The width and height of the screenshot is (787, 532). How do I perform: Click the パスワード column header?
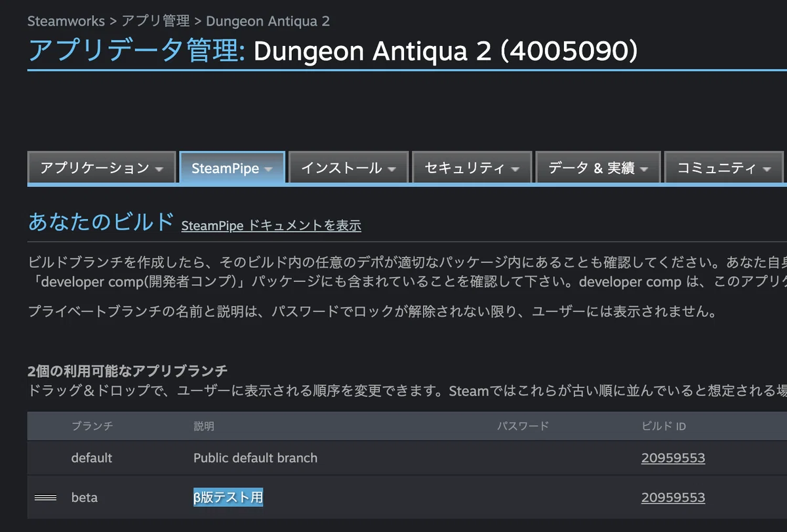click(523, 426)
